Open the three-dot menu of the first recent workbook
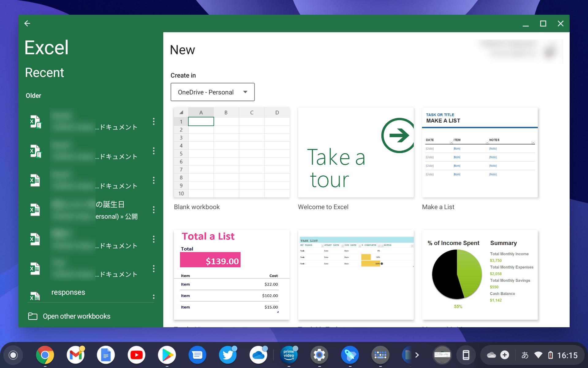 point(154,121)
